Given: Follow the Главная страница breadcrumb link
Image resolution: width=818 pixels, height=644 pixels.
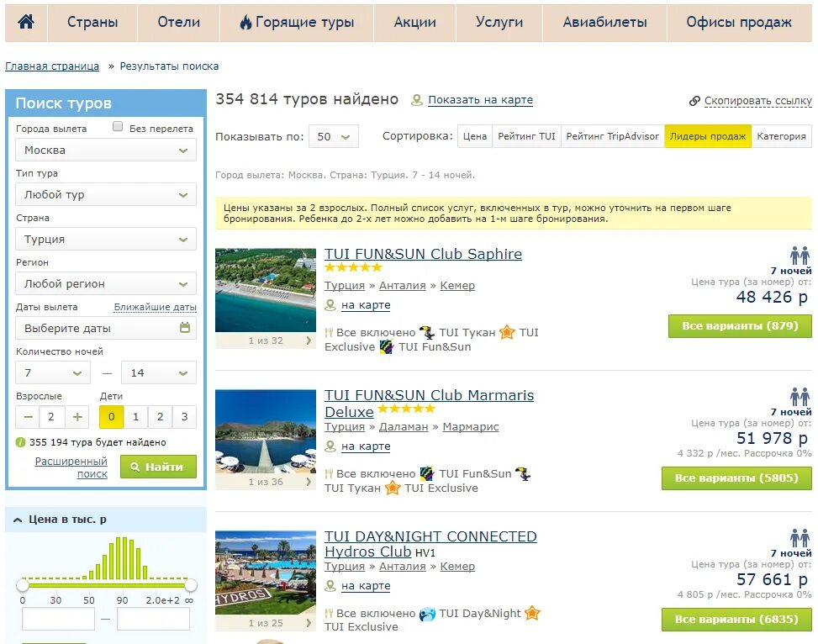Looking at the screenshot, I should click(52, 66).
